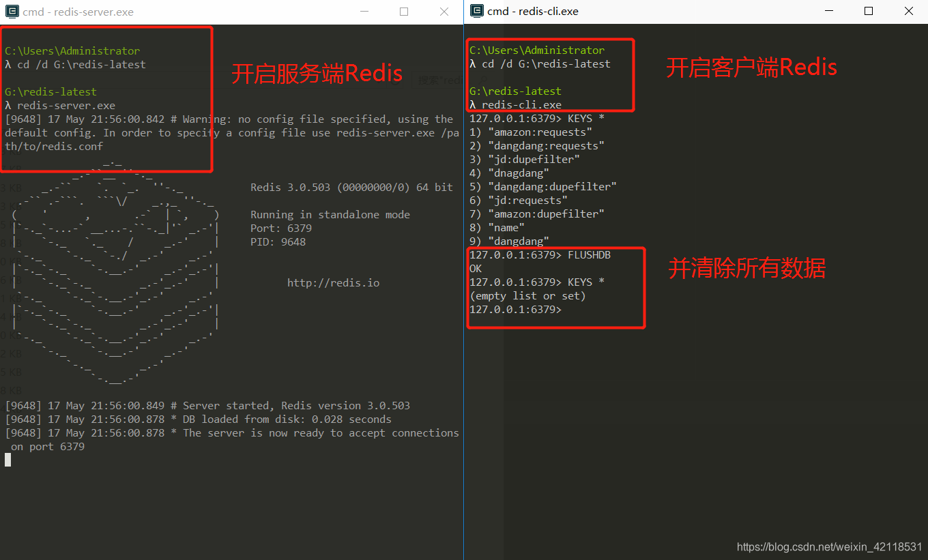The height and width of the screenshot is (560, 928).
Task: Click 'Port: 6379' in server banner
Action: [x=281, y=228]
